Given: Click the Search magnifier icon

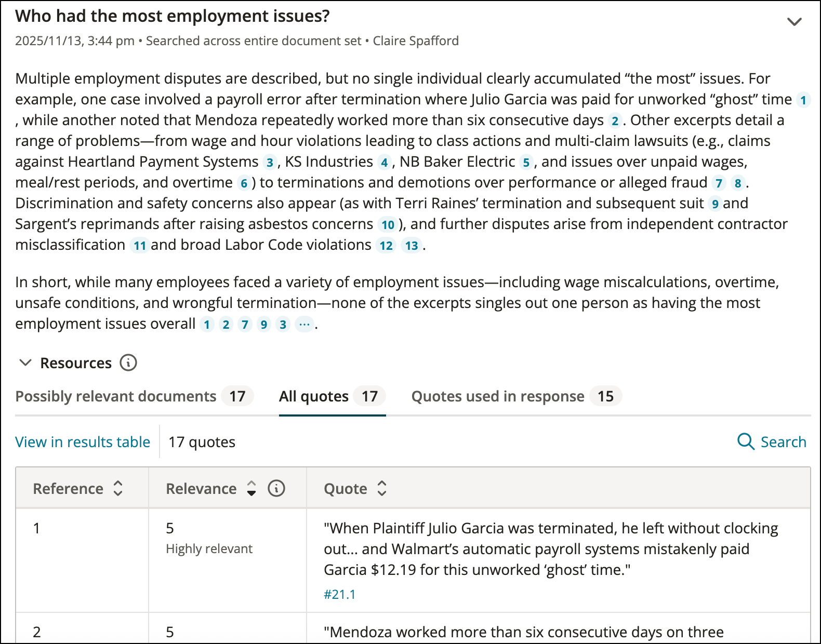Looking at the screenshot, I should pyautogui.click(x=746, y=441).
